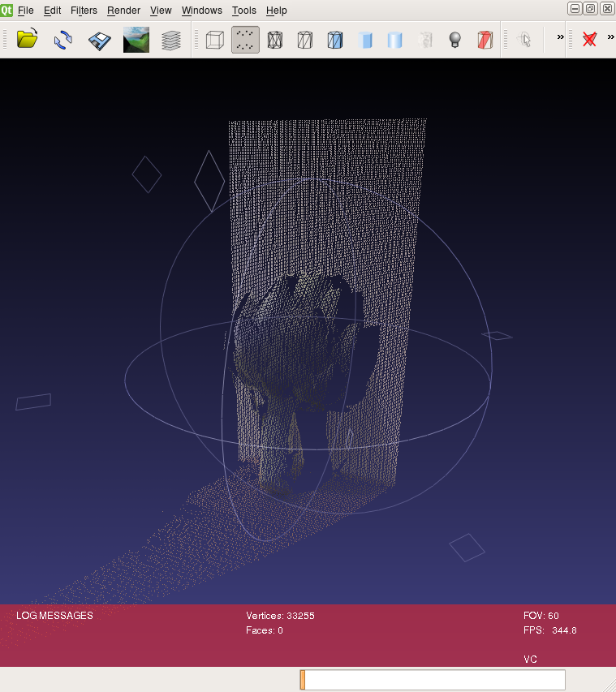This screenshot has width=616, height=692.
Task: Click the progress bar at the bottom
Action: [x=433, y=680]
